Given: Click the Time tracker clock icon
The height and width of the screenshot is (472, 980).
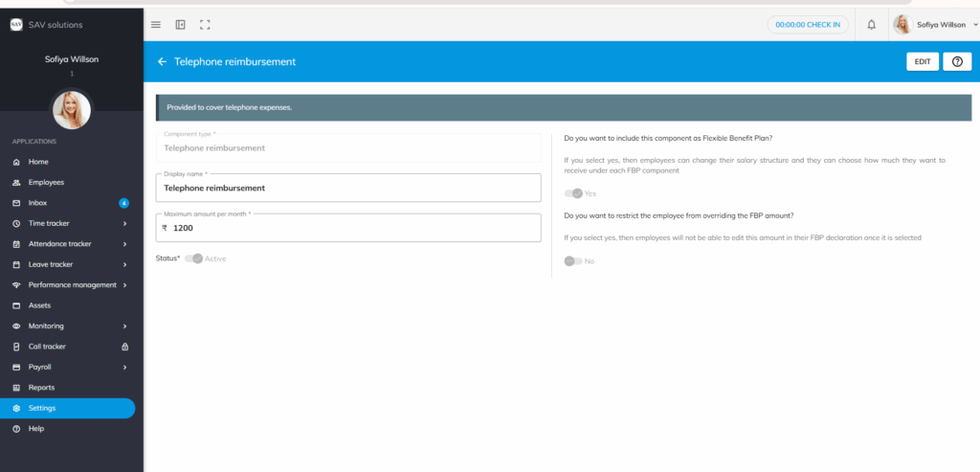Looking at the screenshot, I should [x=17, y=224].
